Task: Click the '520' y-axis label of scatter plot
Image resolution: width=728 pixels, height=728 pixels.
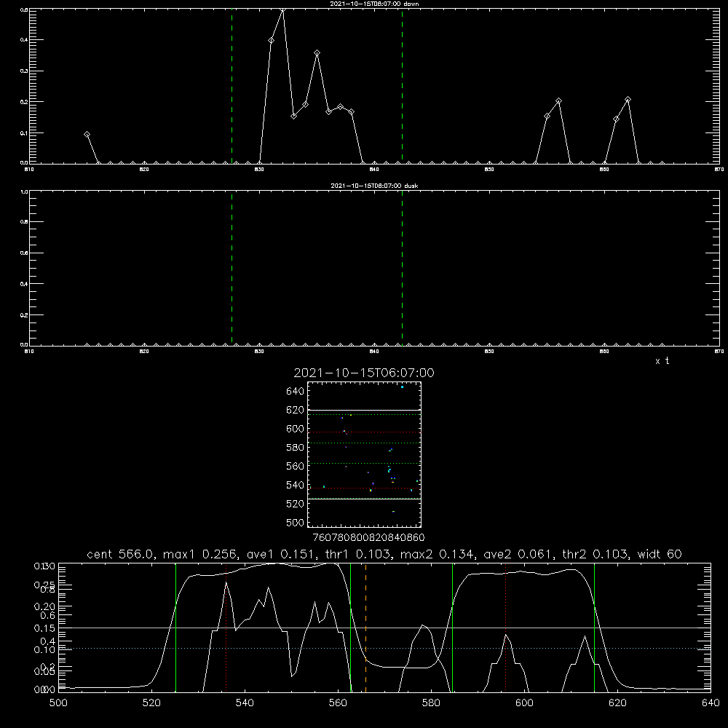Action: (296, 504)
